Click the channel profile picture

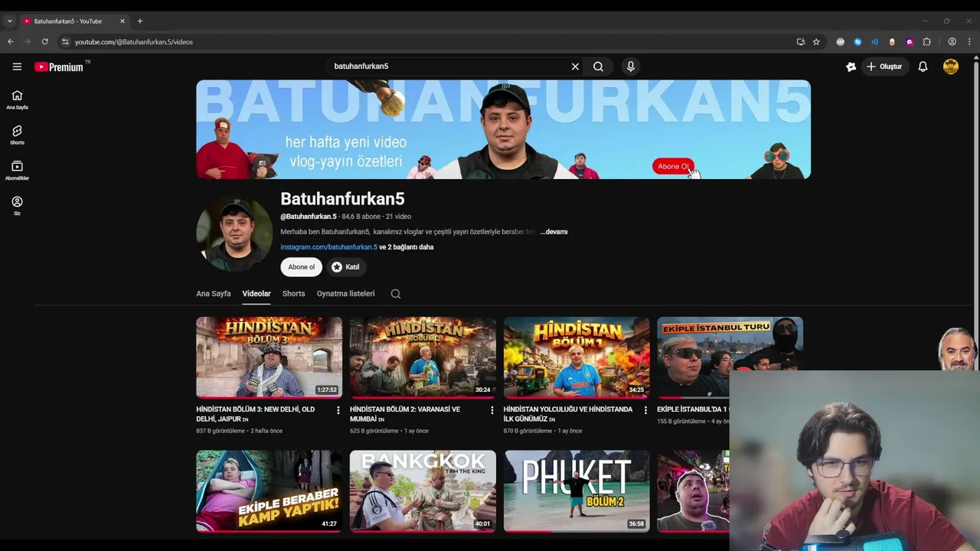(x=234, y=234)
